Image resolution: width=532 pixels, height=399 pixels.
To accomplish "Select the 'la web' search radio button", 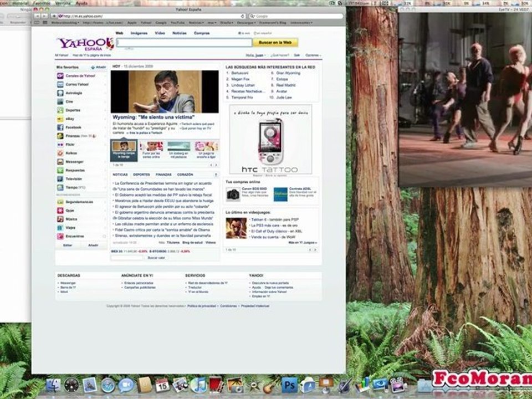I will 239,33.
